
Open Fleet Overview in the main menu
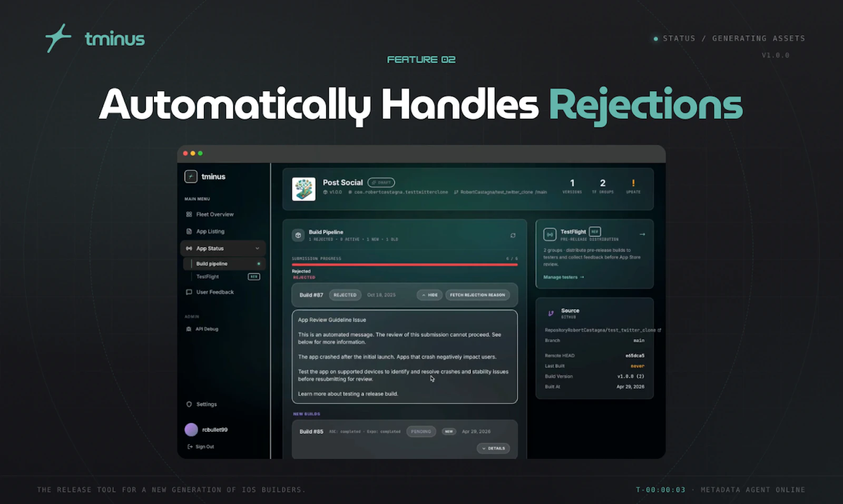[215, 214]
